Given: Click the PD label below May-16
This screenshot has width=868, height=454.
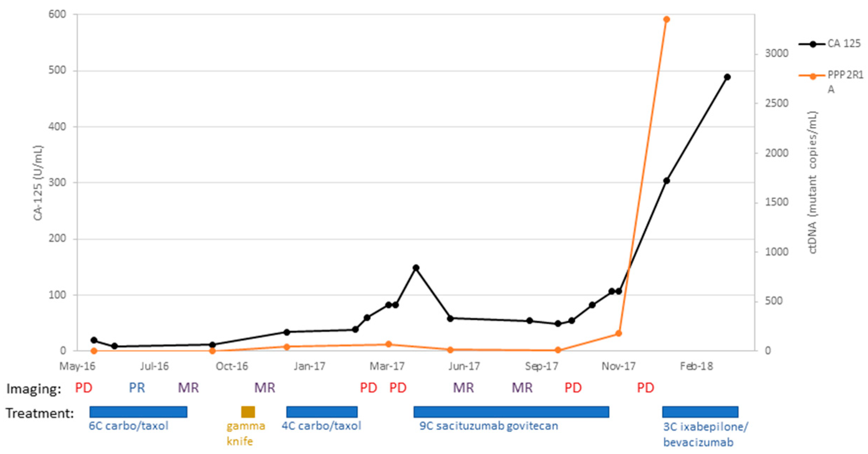Looking at the screenshot, I should [x=84, y=388].
